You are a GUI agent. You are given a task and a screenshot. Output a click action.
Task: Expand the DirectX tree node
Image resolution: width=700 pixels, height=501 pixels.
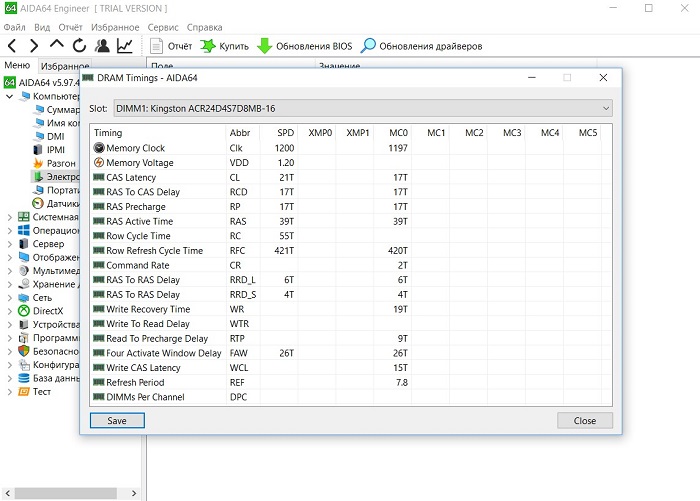(x=9, y=311)
